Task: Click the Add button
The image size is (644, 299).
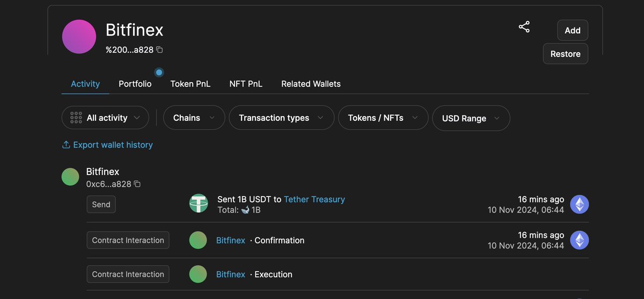Action: (x=573, y=31)
